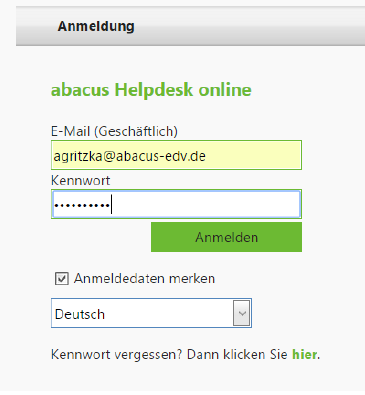This screenshot has width=365, height=395.
Task: Click the dropdown arrow next to Deutsch
Action: (x=242, y=313)
